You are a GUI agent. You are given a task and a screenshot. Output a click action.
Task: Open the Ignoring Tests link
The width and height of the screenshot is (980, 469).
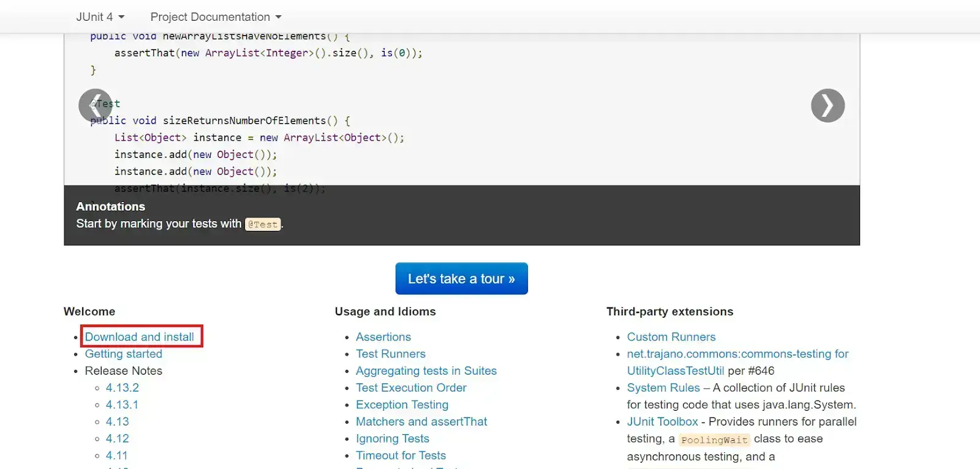tap(393, 438)
